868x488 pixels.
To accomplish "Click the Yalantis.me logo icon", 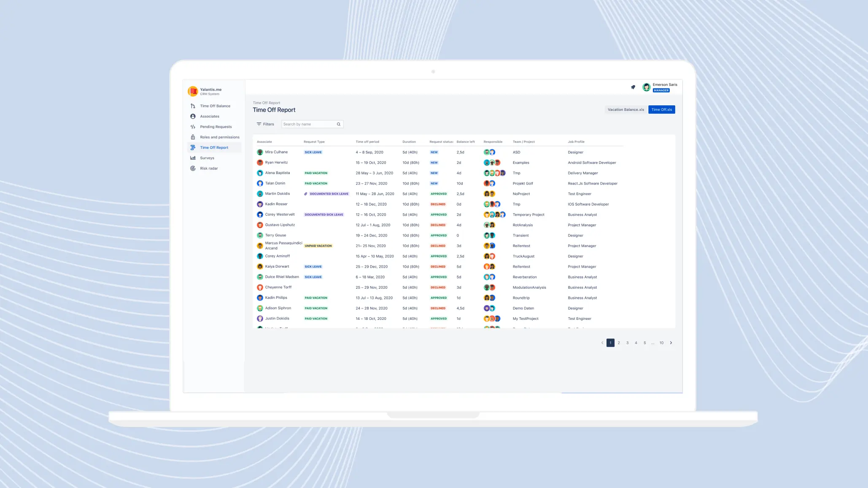I will (x=193, y=91).
